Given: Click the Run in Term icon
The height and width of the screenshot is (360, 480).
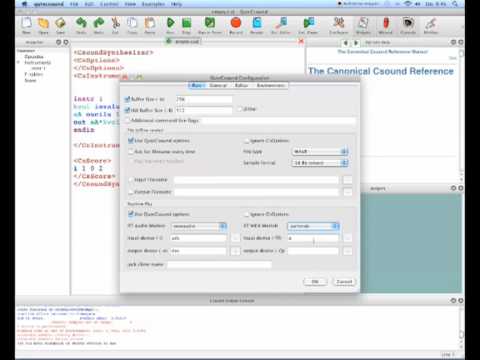Looking at the screenshot, I should click(210, 23).
